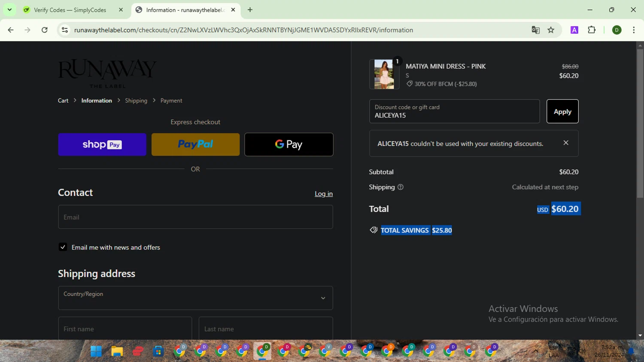644x362 pixels.
Task: Click the MATIYA MINI DRESS - PINK title
Action: click(446, 66)
